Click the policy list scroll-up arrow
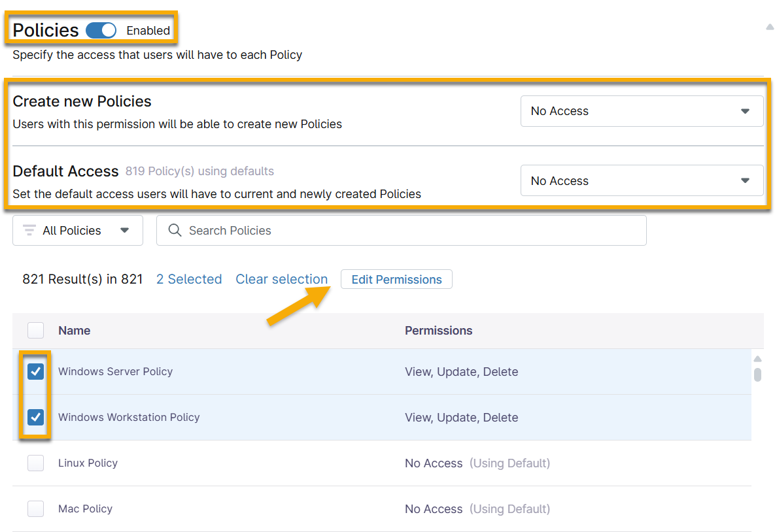Viewport: 775px width, 532px height. click(758, 359)
